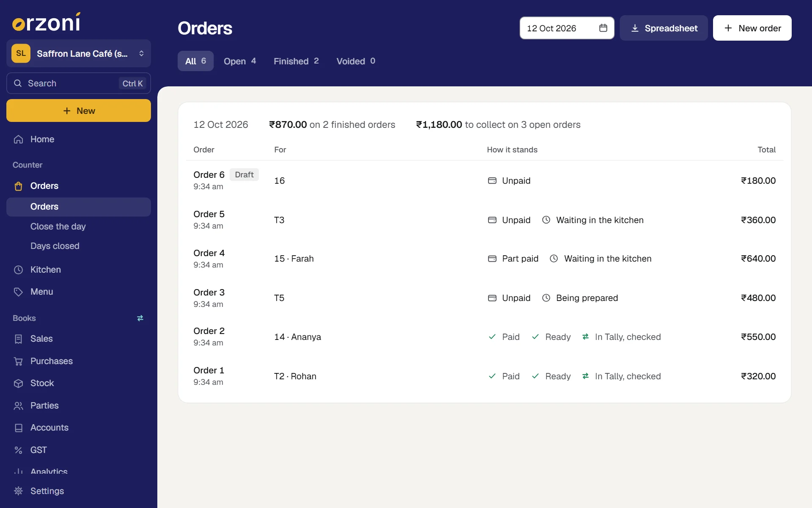The width and height of the screenshot is (812, 508).
Task: Open the Kitchen section
Action: coord(79,270)
